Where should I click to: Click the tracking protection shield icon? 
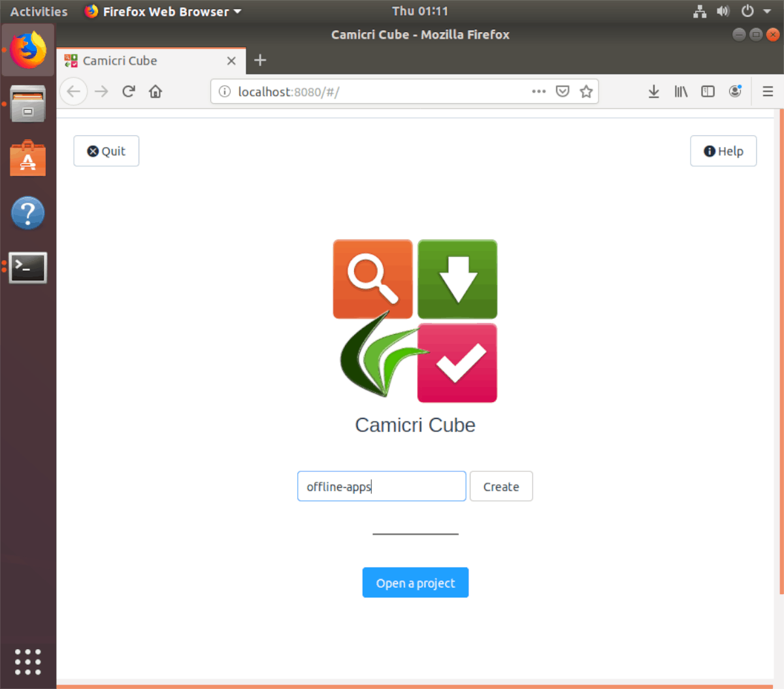563,92
